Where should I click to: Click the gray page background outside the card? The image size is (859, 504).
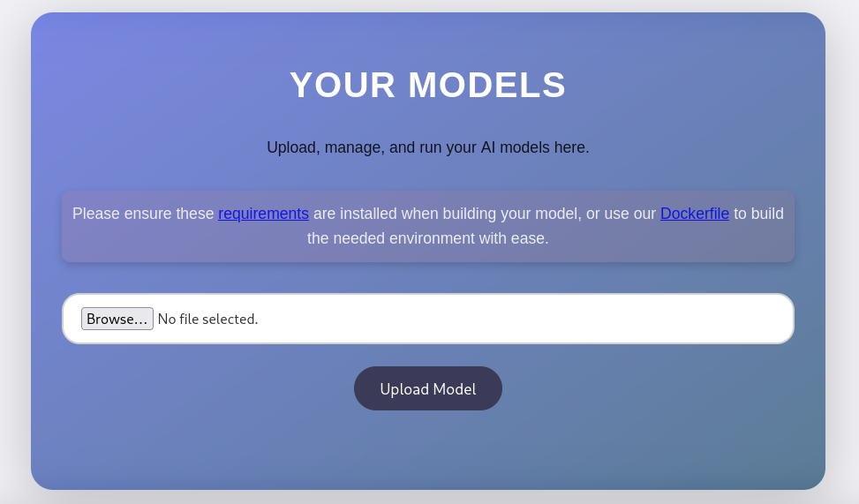click(x=14, y=265)
